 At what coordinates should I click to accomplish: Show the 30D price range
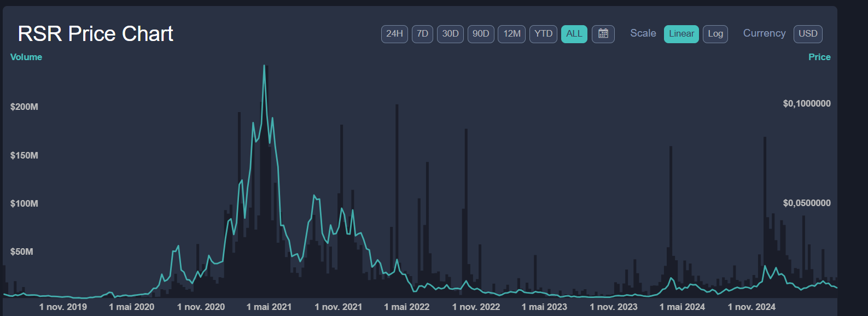pos(450,34)
